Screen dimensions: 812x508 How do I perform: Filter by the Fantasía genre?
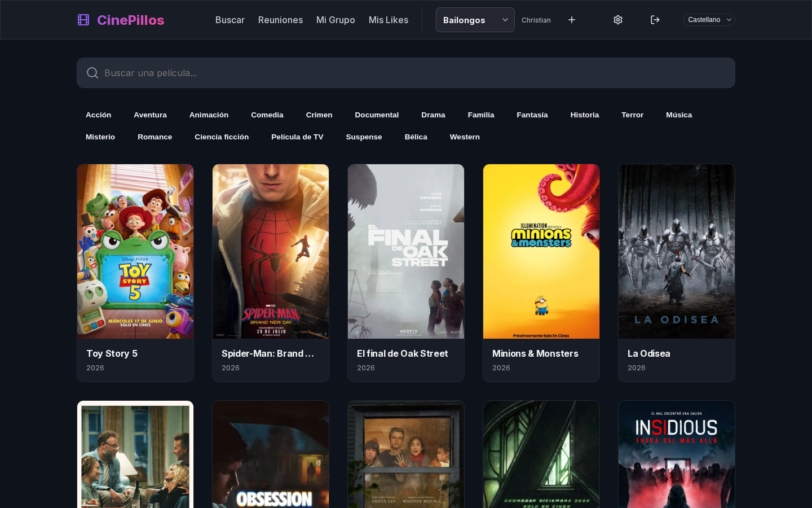532,115
